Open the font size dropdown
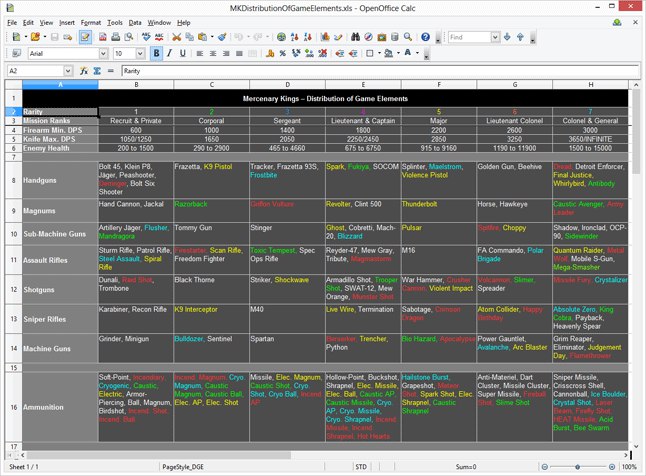The image size is (646, 476). pos(140,53)
